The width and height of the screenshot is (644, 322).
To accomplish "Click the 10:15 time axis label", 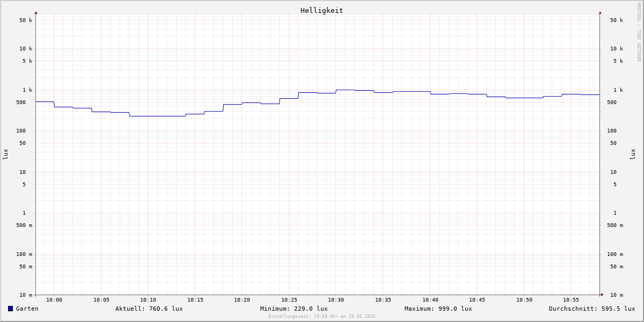I will [x=195, y=300].
